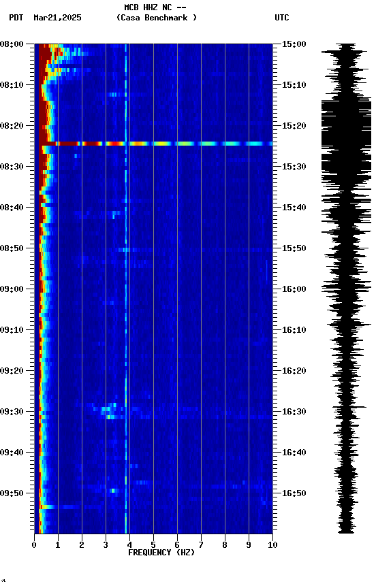The width and height of the screenshot is (376, 588).
Task: Click the seismogram waveform trace on the right
Action: click(346, 289)
